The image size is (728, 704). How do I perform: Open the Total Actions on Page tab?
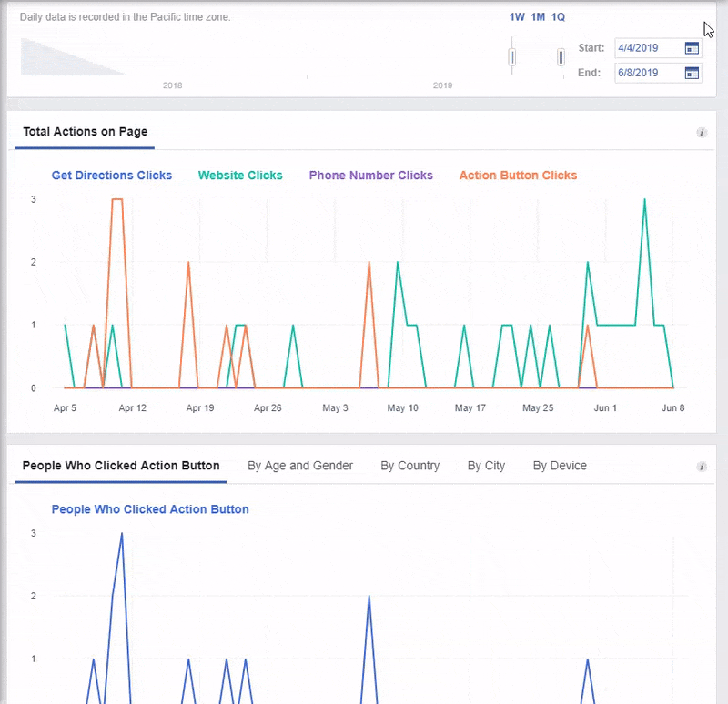click(x=86, y=132)
